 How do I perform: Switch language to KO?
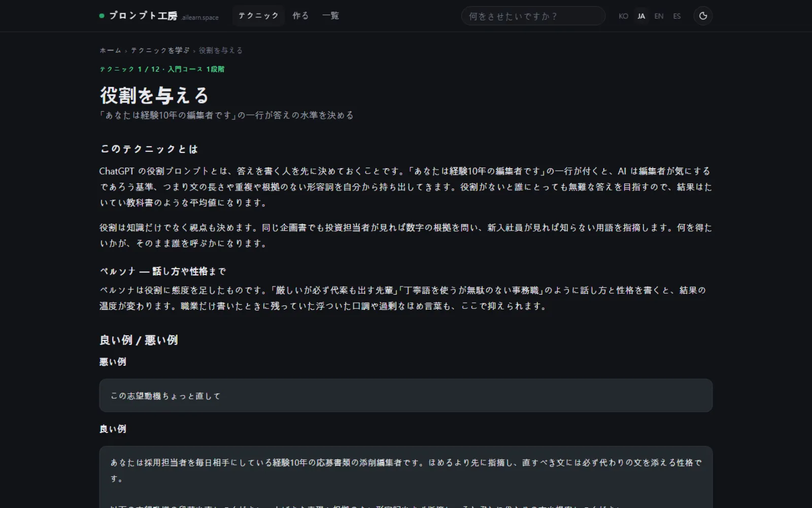623,16
